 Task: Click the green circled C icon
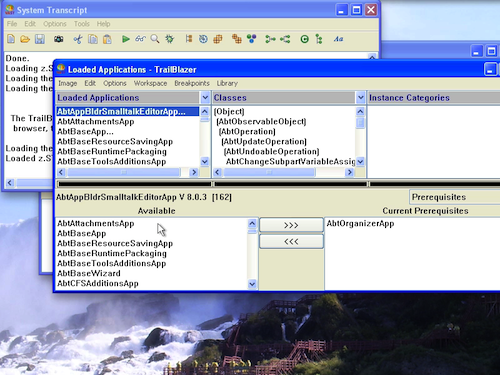[x=304, y=39]
